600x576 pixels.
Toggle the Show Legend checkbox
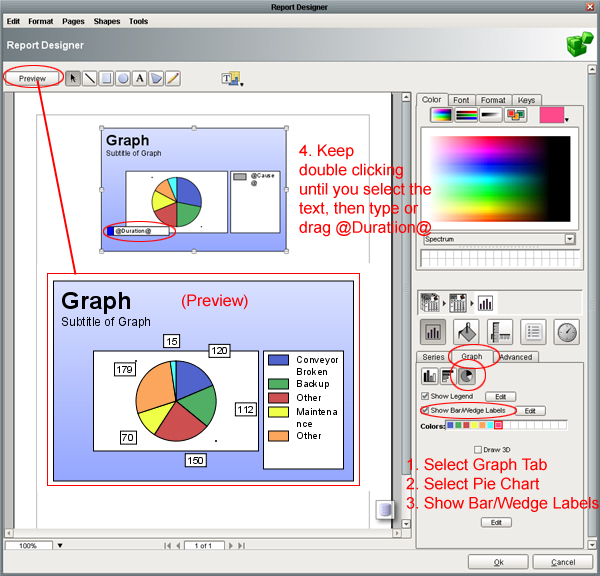click(x=424, y=396)
